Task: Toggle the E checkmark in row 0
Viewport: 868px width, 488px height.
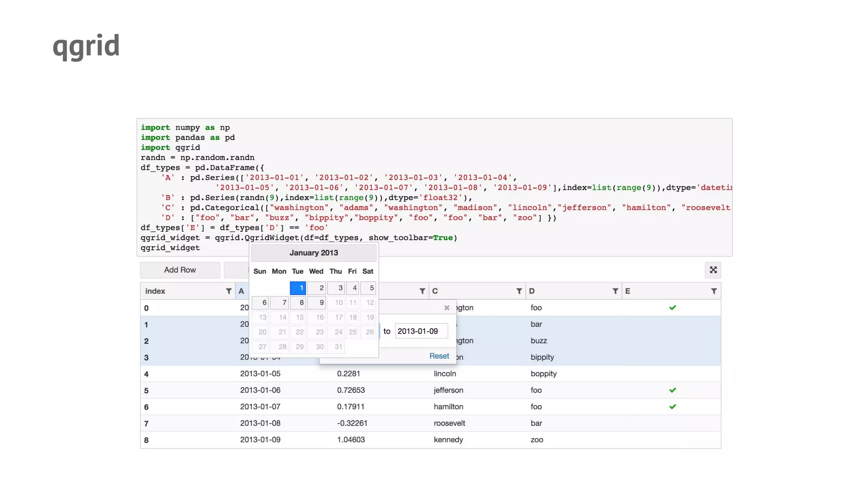Action: tap(672, 308)
